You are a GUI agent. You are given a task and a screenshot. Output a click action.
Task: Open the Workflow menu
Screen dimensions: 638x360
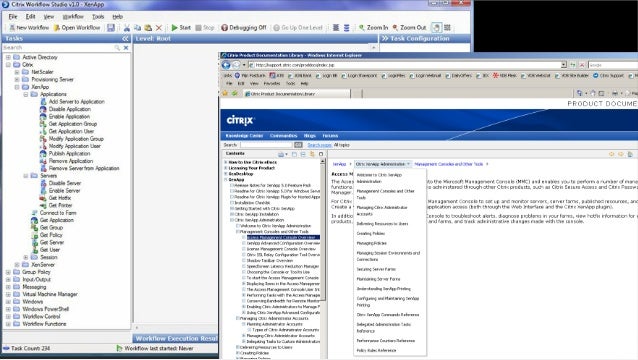[x=73, y=17]
